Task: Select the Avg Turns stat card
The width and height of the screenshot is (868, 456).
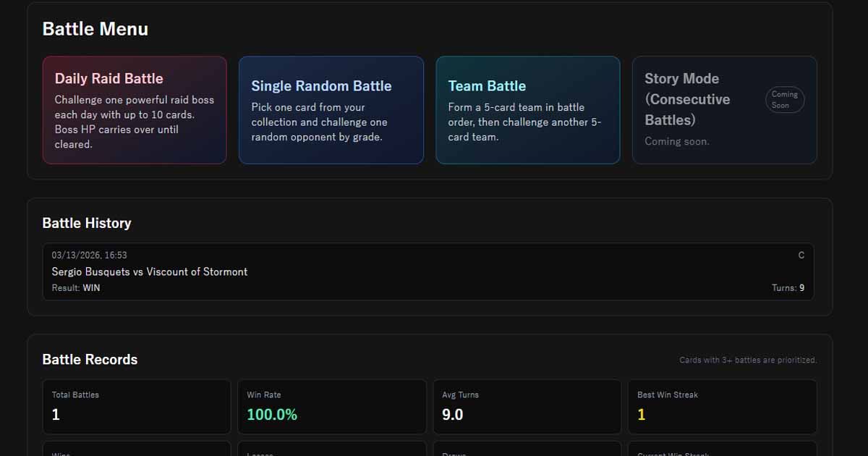Action: pyautogui.click(x=527, y=406)
